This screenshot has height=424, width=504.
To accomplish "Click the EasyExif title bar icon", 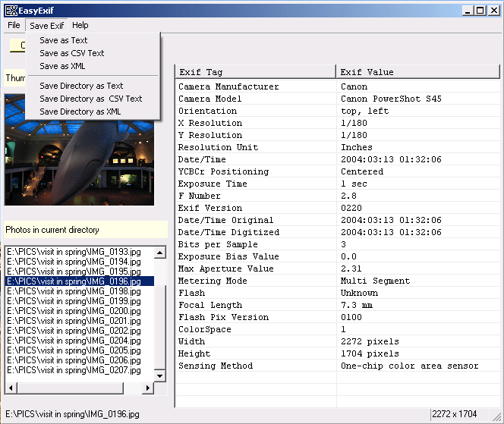I will tap(11, 11).
